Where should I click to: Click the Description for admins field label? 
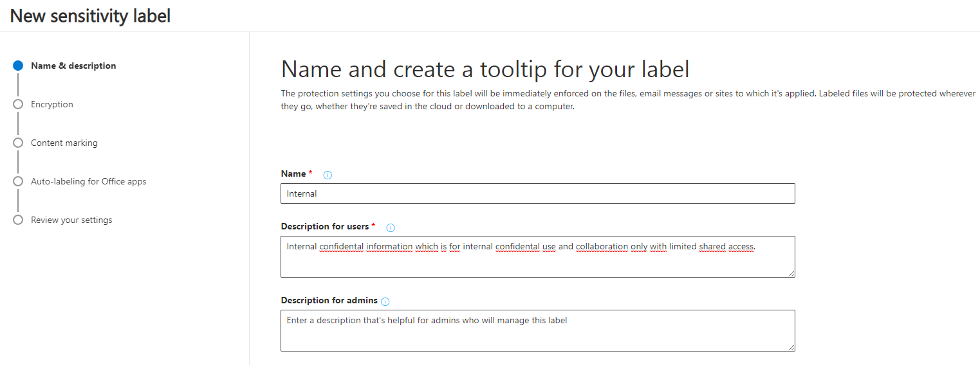329,300
